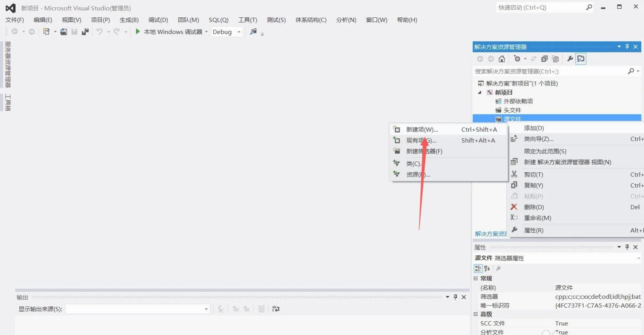
Task: Click the Find in Files toolbar icon
Action: tap(253, 31)
